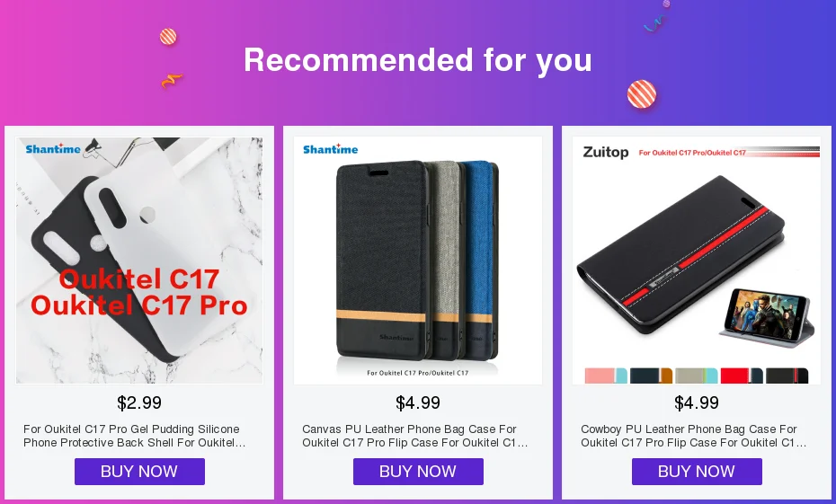Viewport: 836px width, 504px height.
Task: Click BUY NOW for Canvas PU Leather case
Action: pyautogui.click(x=418, y=472)
